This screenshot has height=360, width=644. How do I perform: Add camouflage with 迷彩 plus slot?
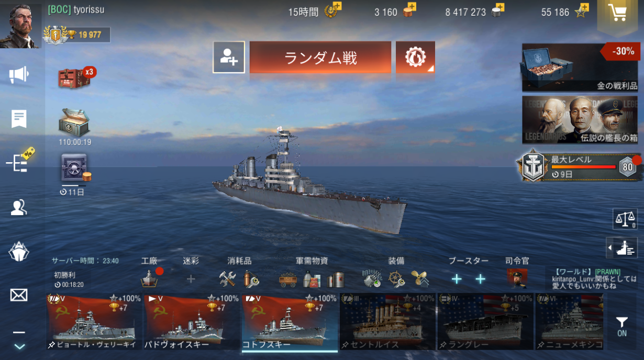click(191, 279)
